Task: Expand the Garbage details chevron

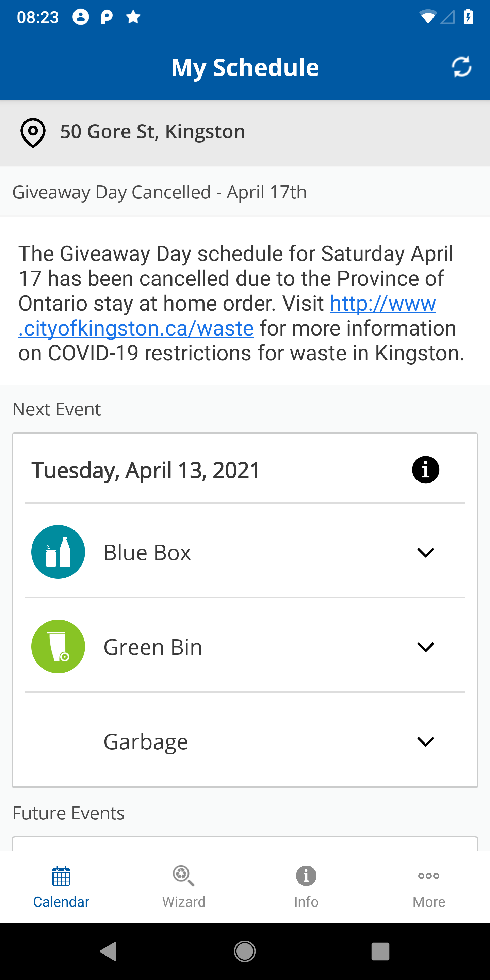Action: [425, 741]
